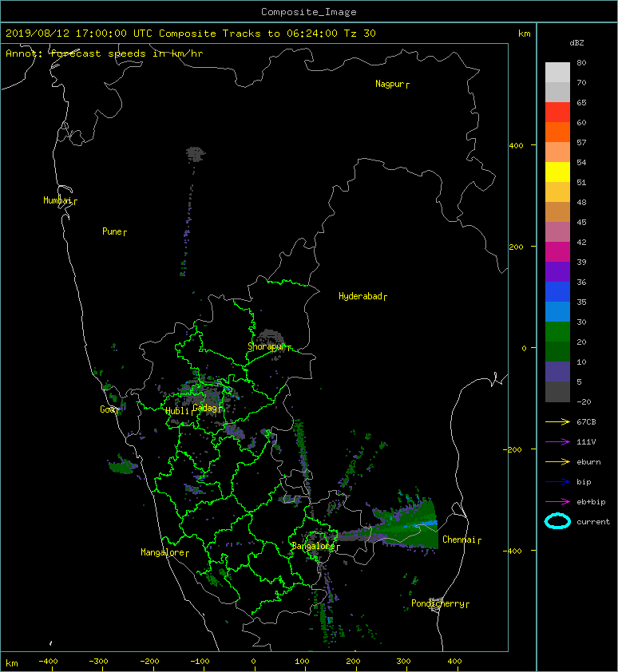Screen dimensions: 618x672
Task: Click the -400 label on the horizontal axis
Action: coord(48,662)
